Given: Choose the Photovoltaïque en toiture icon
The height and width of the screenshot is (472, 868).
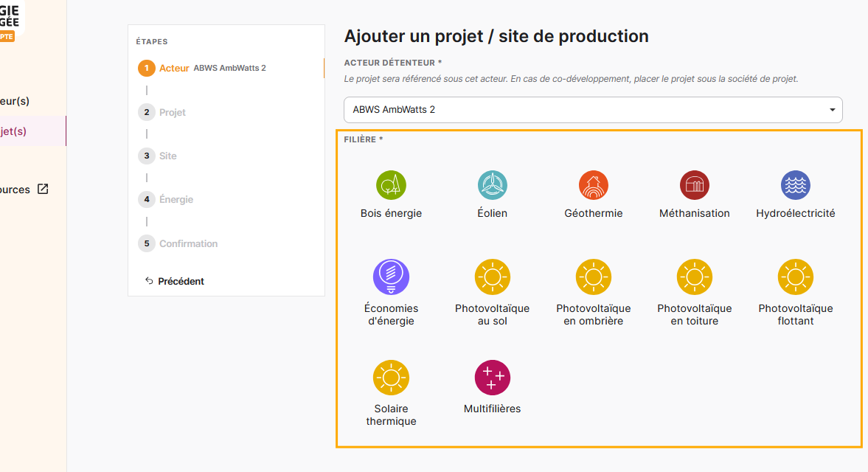Looking at the screenshot, I should [694, 277].
